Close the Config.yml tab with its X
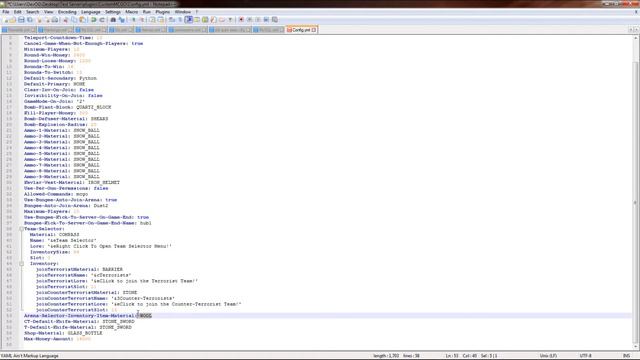 point(314,30)
